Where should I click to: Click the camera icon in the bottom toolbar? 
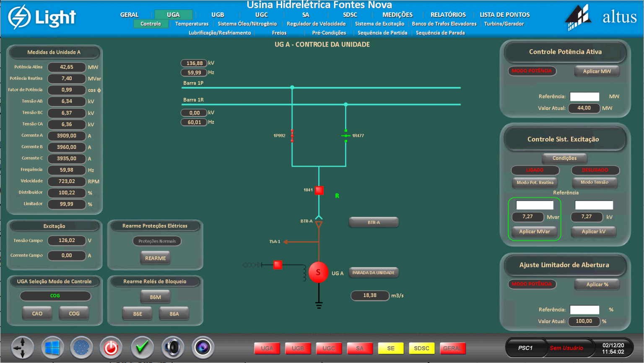[203, 347]
